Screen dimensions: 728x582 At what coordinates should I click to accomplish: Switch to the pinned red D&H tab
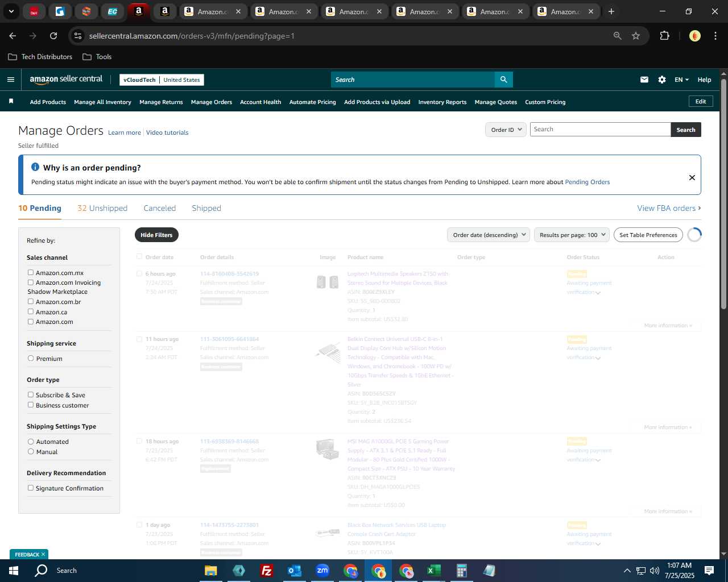click(x=34, y=11)
